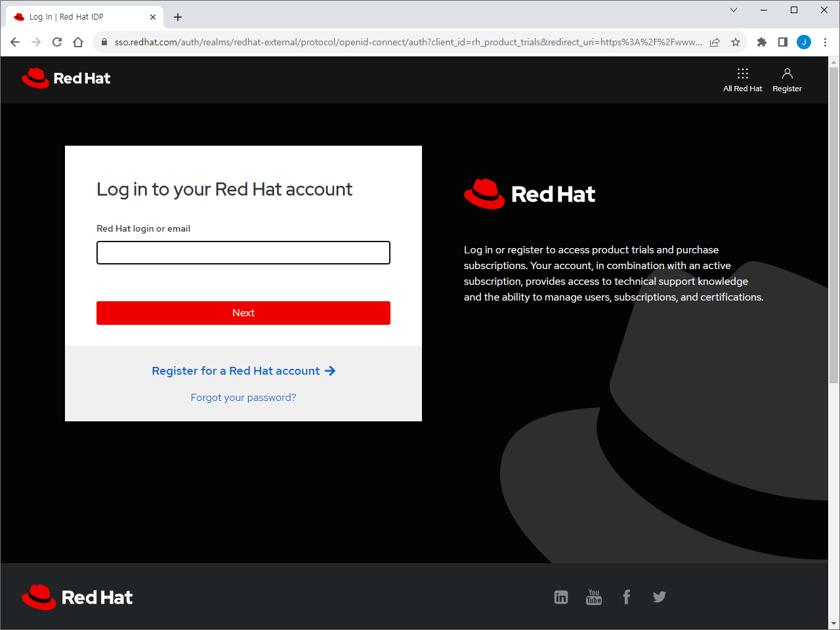Open Red Hat Facebook page icon
840x630 pixels.
pyautogui.click(x=627, y=597)
